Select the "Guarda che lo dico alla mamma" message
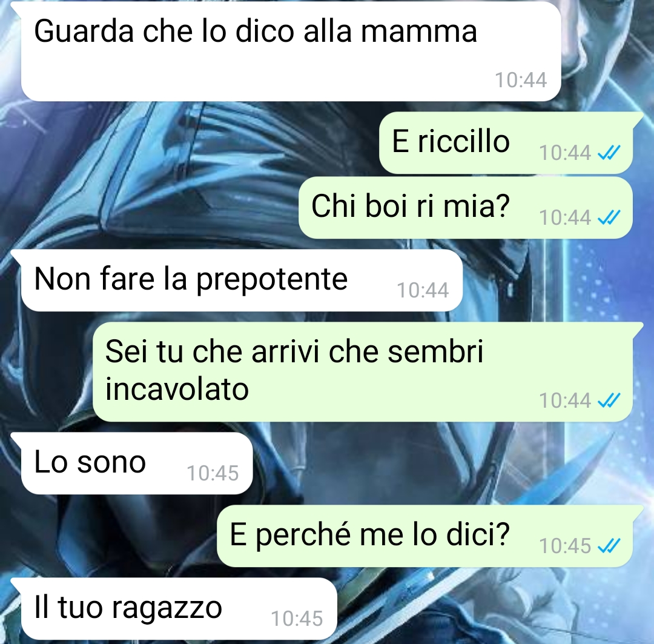 click(x=291, y=51)
